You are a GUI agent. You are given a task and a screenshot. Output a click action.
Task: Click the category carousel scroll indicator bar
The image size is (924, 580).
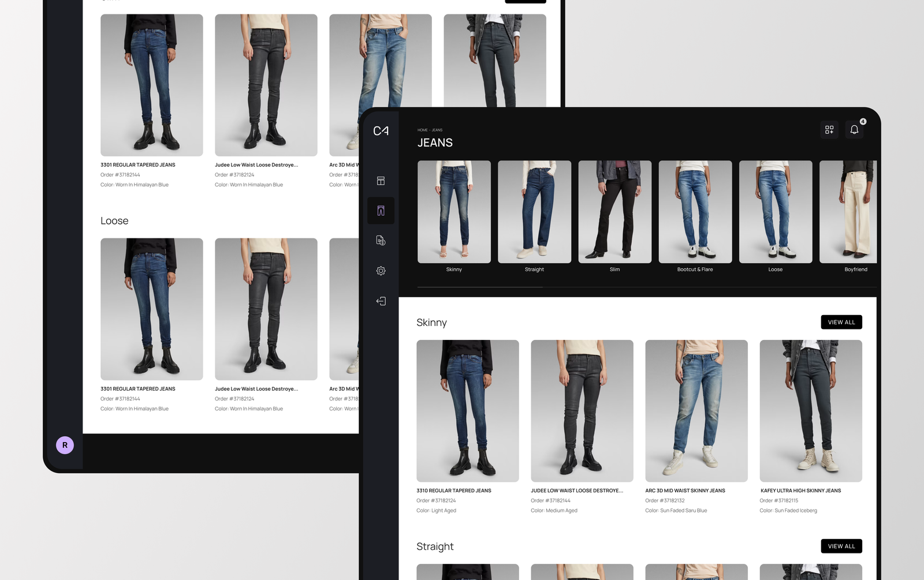[479, 287]
